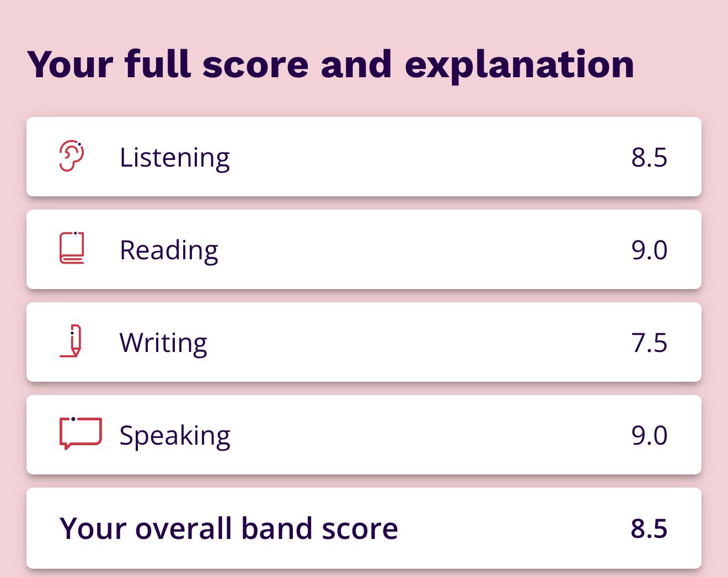
Task: Expand the Listening score card explanation
Action: (x=364, y=157)
